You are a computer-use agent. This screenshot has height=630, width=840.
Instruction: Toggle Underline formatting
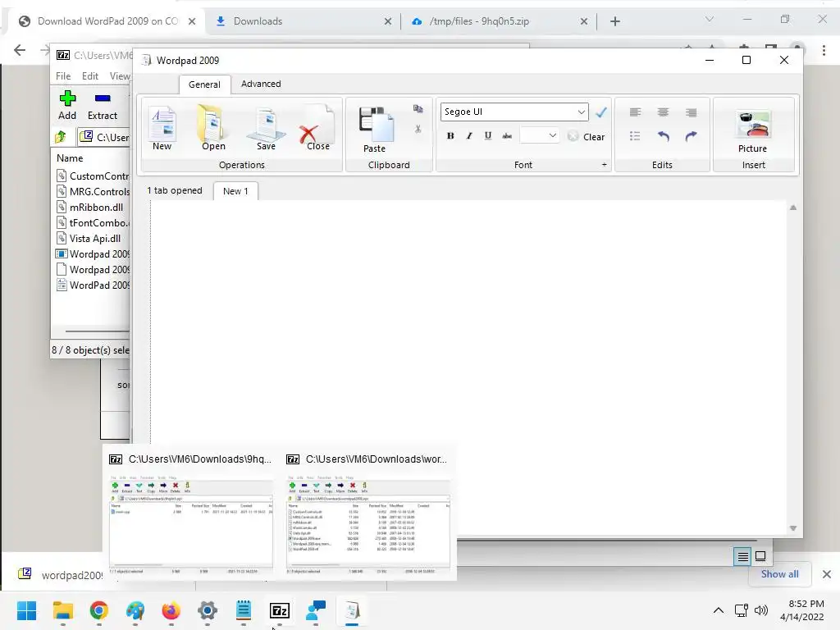[x=488, y=136]
